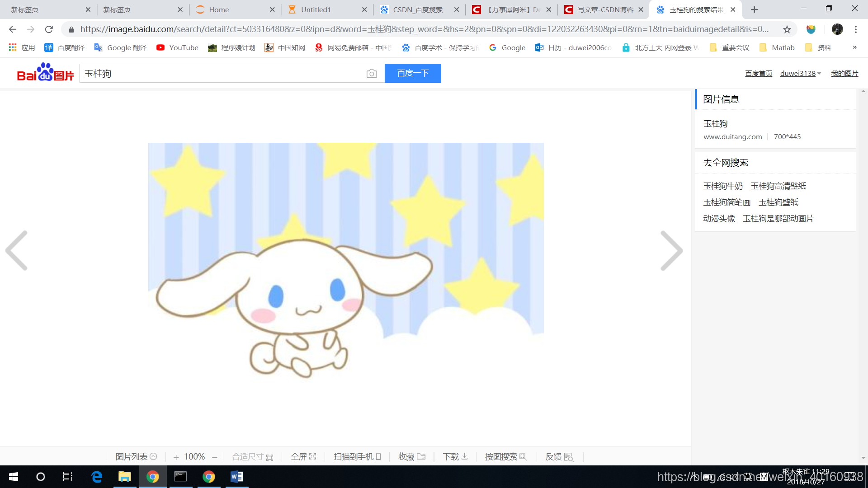This screenshot has width=868, height=488.
Task: Search for 玉桂狗壁纸
Action: [x=778, y=202]
